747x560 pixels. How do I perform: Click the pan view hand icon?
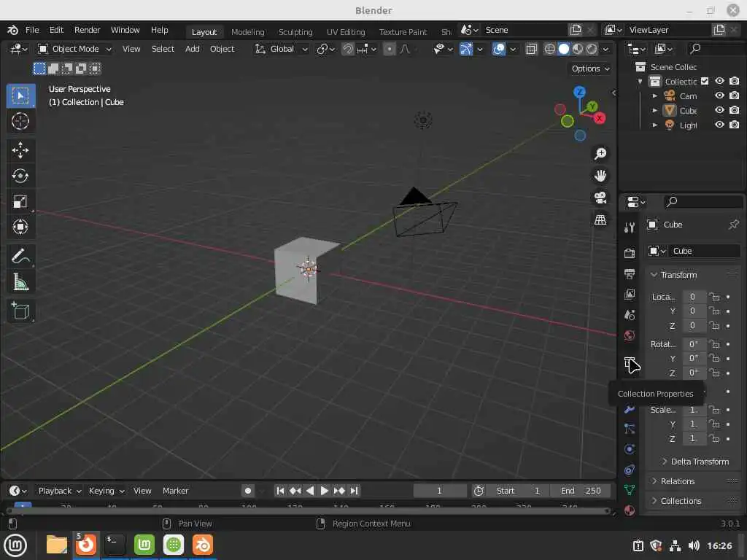(600, 176)
